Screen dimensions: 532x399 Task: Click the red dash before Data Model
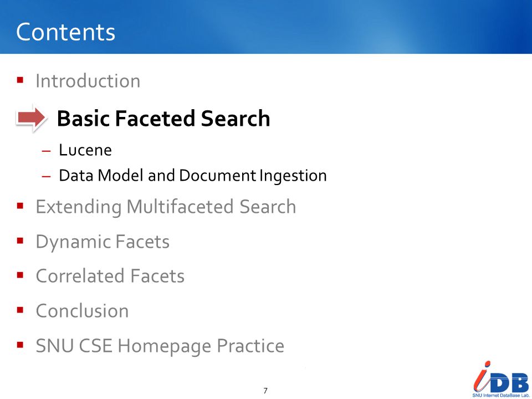click(x=46, y=176)
